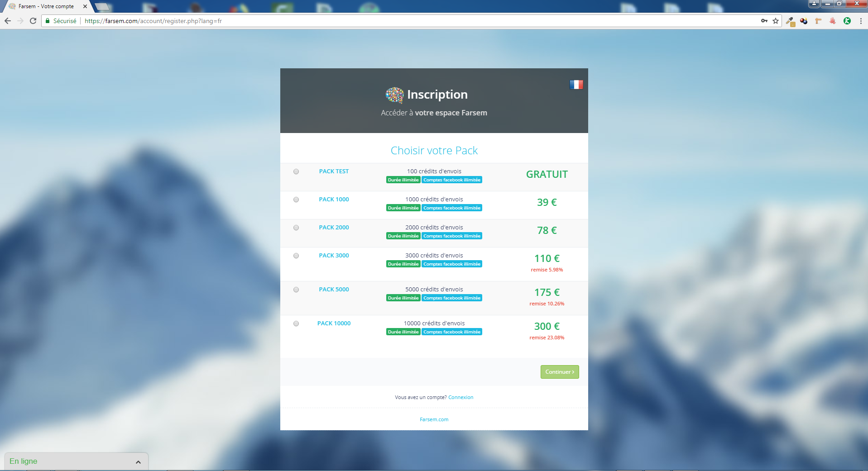Select the PACK TEST radio button
The image size is (868, 471).
(x=296, y=171)
